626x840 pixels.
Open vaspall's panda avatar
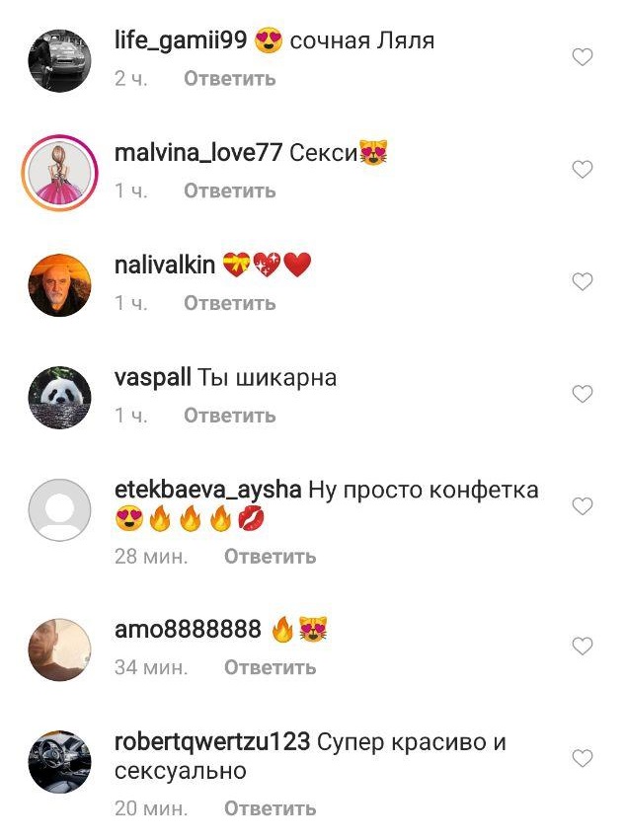point(59,398)
